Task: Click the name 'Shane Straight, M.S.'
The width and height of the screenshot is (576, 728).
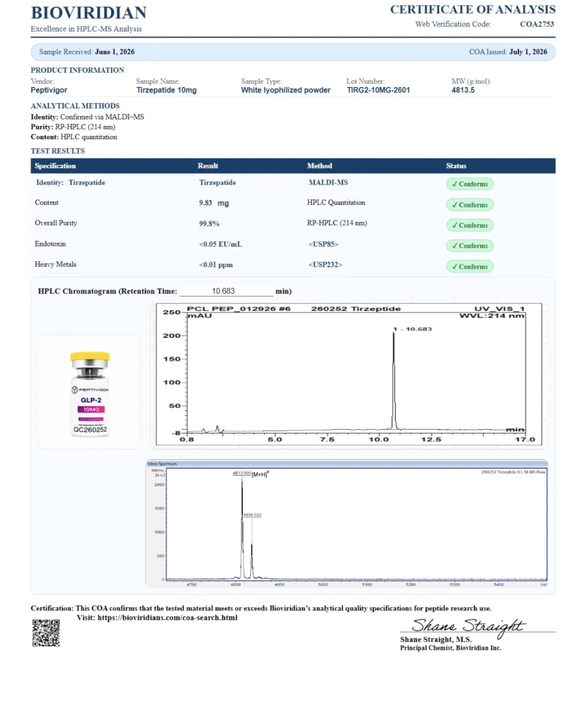Action: tap(436, 640)
